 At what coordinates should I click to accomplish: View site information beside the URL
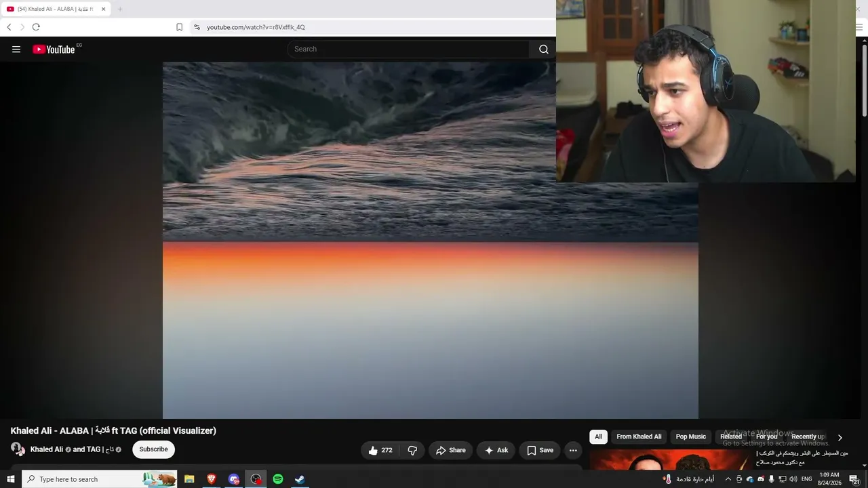point(197,27)
